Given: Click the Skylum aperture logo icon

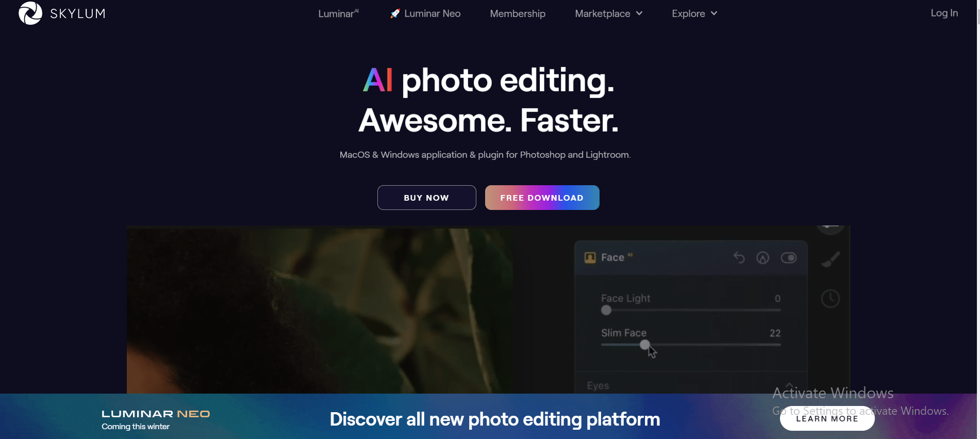Looking at the screenshot, I should tap(30, 13).
